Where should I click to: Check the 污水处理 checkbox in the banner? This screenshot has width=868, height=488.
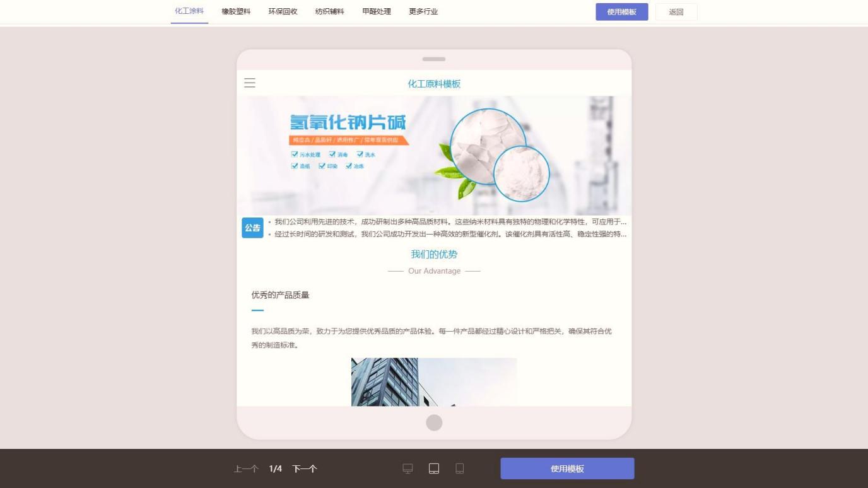(294, 153)
